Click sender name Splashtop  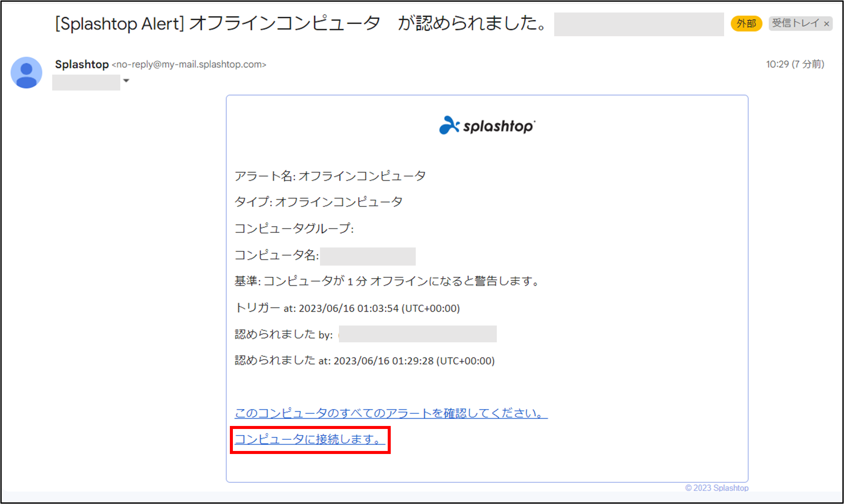tap(82, 64)
